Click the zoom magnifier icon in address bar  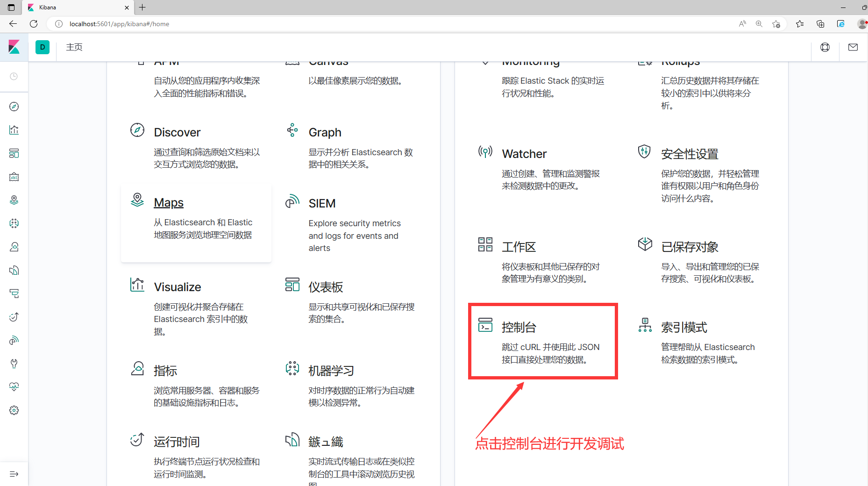point(759,24)
